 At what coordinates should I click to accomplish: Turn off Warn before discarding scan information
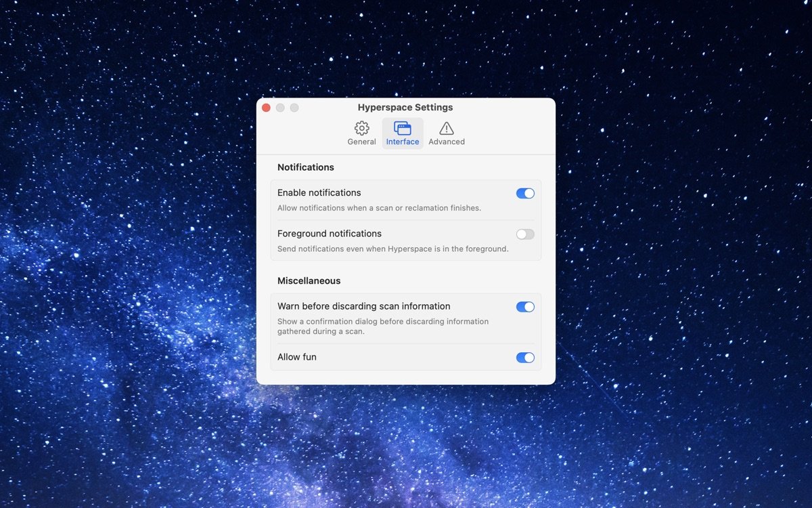(525, 307)
